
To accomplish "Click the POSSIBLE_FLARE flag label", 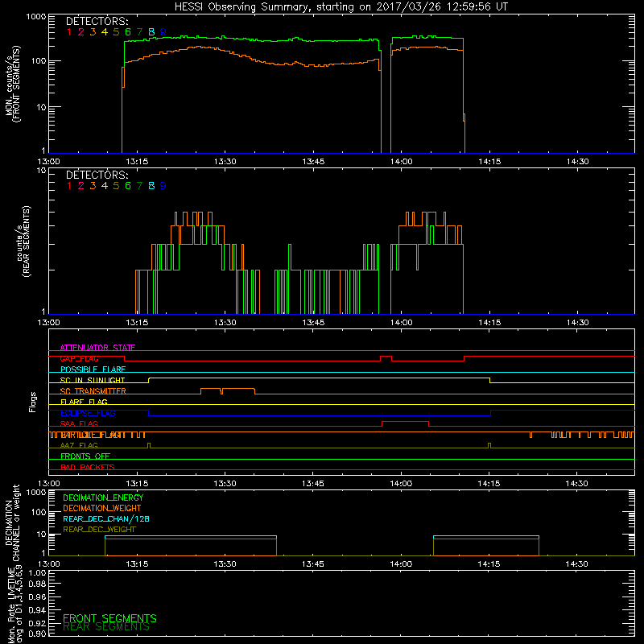I will tap(93, 369).
